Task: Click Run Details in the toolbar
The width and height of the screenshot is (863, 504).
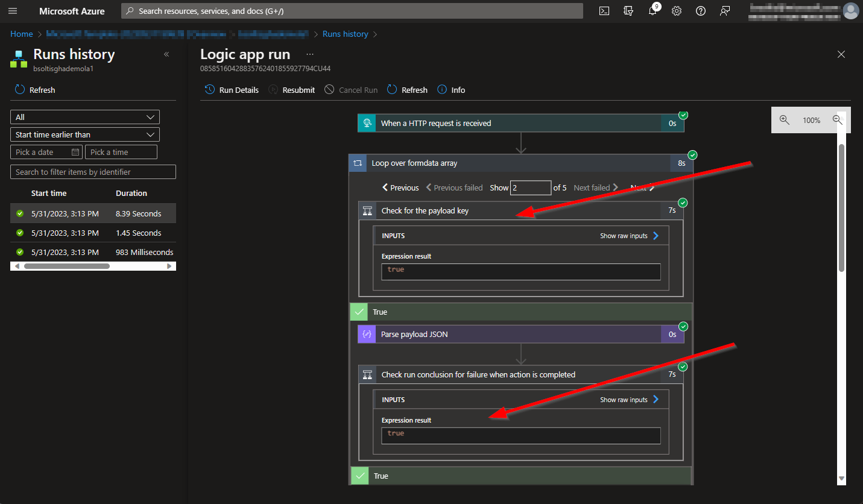Action: 232,90
